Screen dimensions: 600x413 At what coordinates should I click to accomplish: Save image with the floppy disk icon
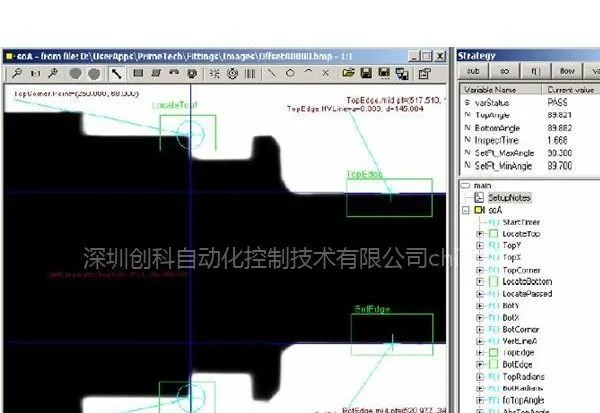(x=366, y=73)
